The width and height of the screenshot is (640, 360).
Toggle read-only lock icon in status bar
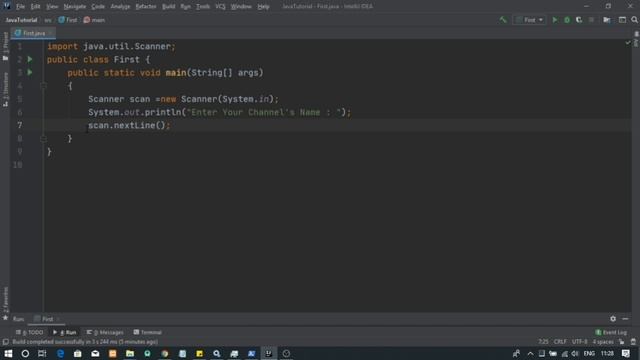click(x=621, y=342)
